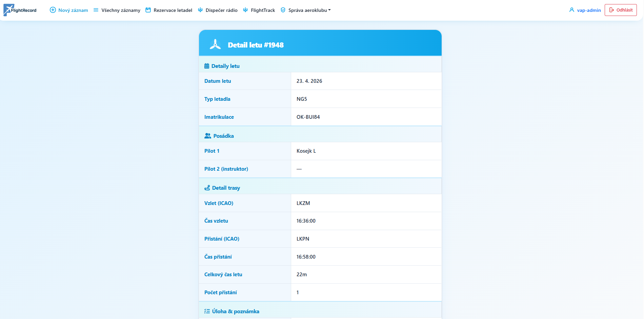Click the landing airport LKPN
This screenshot has width=644, height=319.
[x=303, y=239]
